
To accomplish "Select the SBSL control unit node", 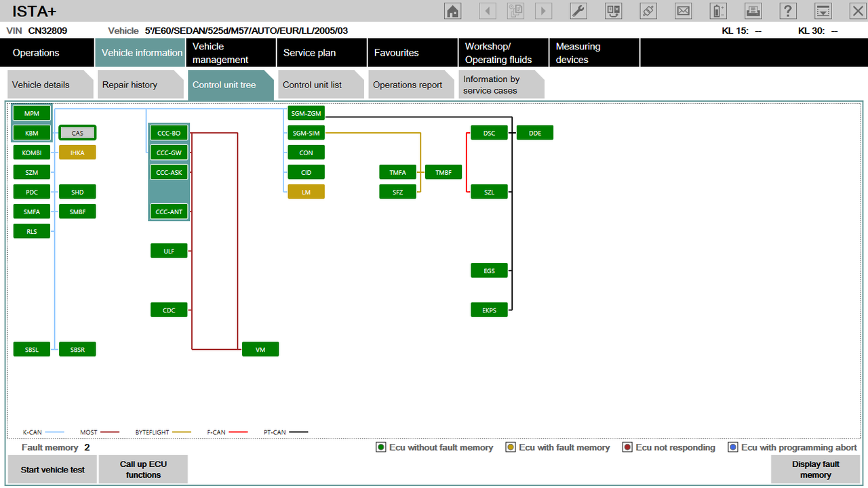I will click(32, 349).
